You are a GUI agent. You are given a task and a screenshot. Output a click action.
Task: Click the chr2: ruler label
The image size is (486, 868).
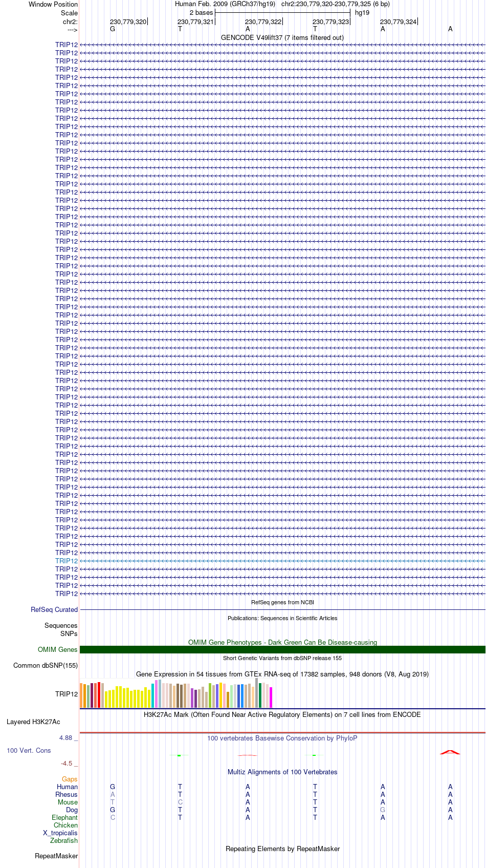tap(70, 22)
